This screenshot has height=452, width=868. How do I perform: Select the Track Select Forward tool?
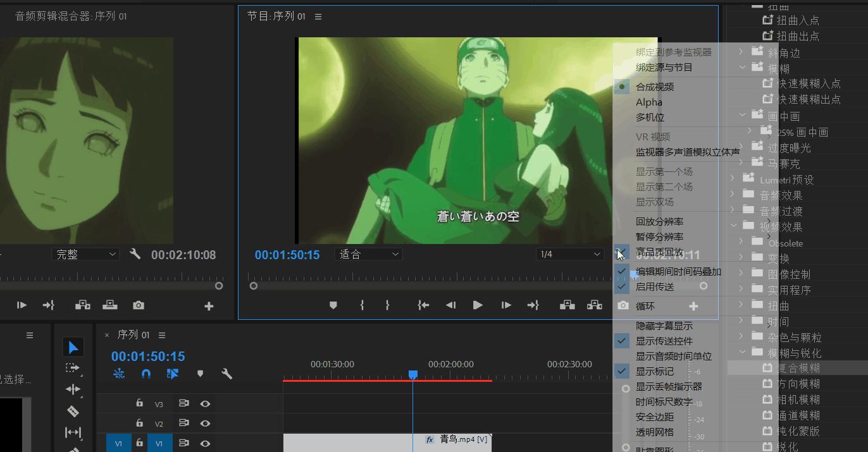(73, 367)
